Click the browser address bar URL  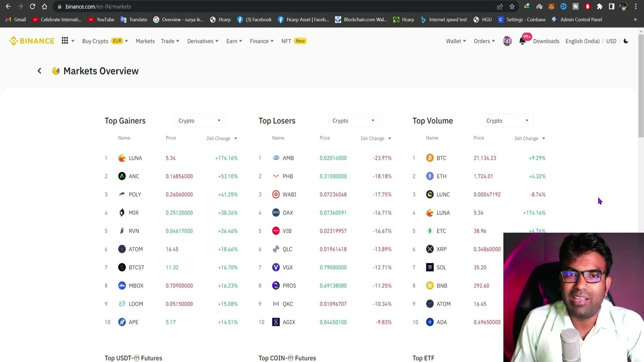(98, 7)
